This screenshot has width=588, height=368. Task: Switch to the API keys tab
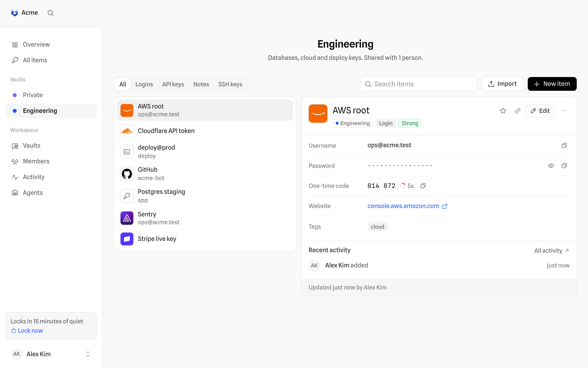point(173,84)
